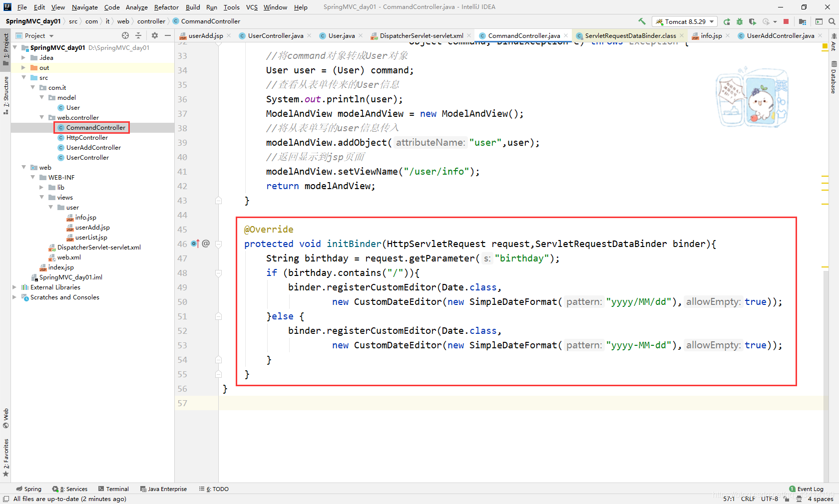Expand the .idea folder
839x504 pixels.
click(x=23, y=57)
